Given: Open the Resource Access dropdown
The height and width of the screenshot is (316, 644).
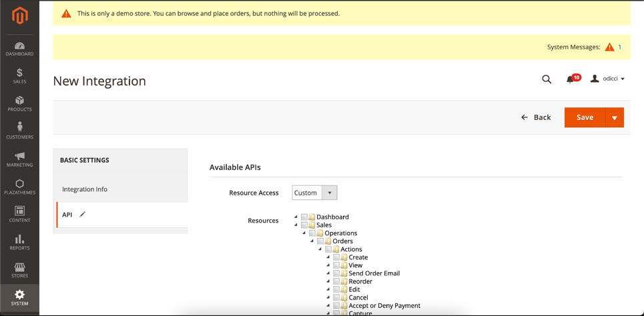Looking at the screenshot, I should [x=314, y=193].
